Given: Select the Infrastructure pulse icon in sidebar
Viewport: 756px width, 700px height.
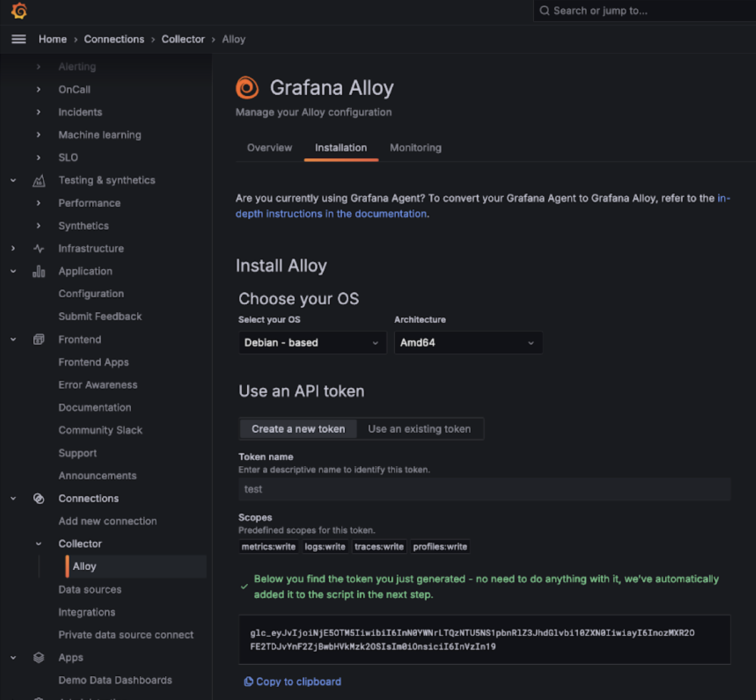Looking at the screenshot, I should pos(38,248).
